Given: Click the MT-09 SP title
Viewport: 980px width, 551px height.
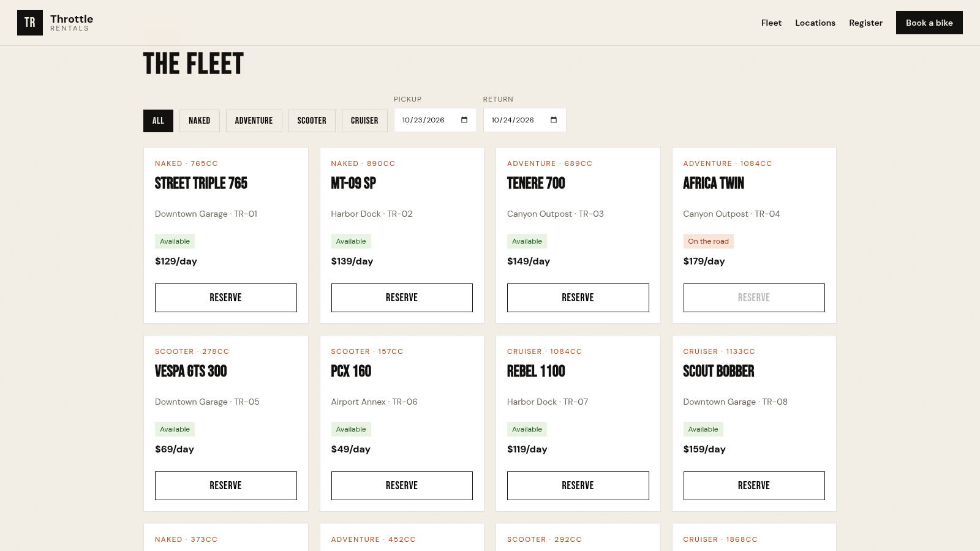Looking at the screenshot, I should (x=353, y=183).
